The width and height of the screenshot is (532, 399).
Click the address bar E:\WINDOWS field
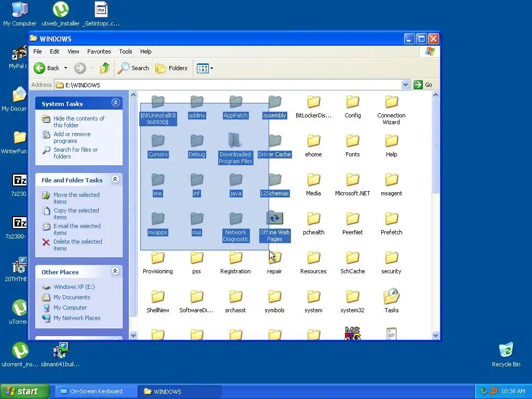[x=228, y=85]
